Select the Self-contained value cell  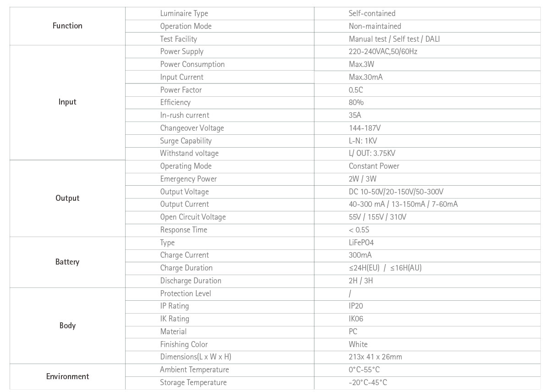click(x=372, y=13)
